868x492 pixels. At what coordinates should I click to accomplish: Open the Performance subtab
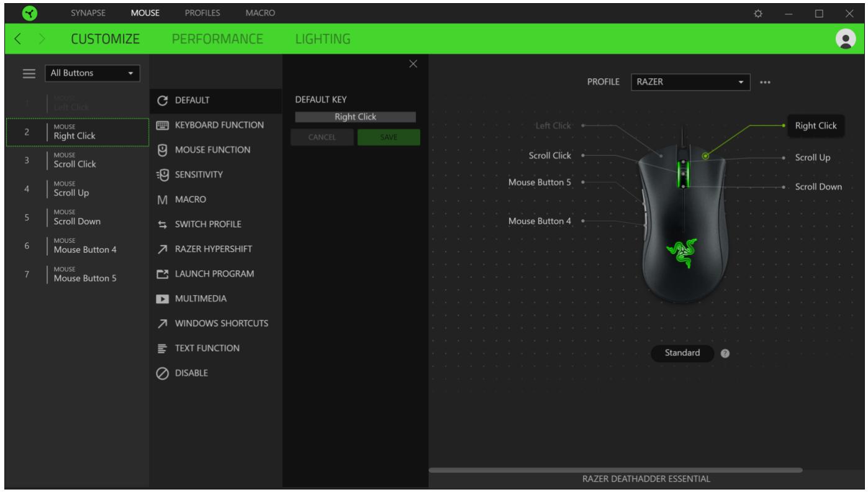pos(217,39)
